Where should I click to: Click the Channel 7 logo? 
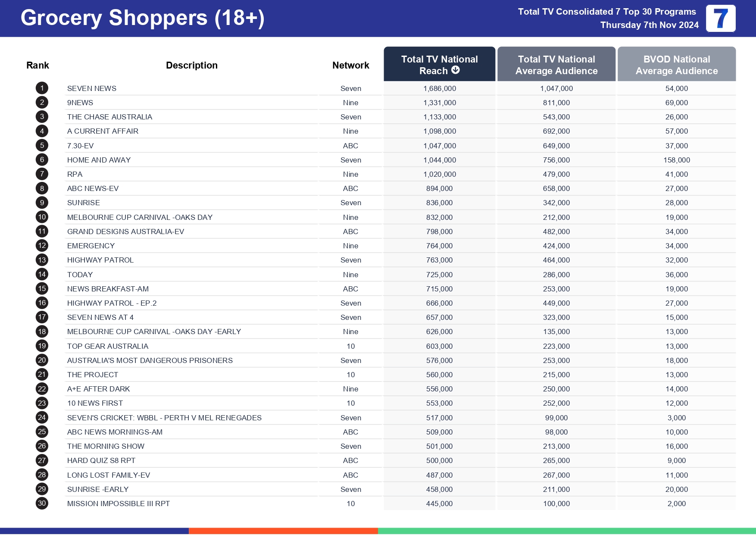720,19
